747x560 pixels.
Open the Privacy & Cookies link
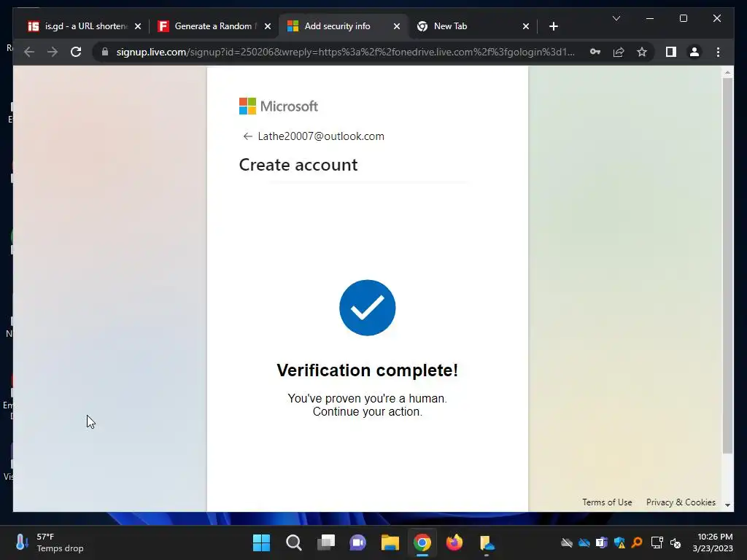point(681,502)
